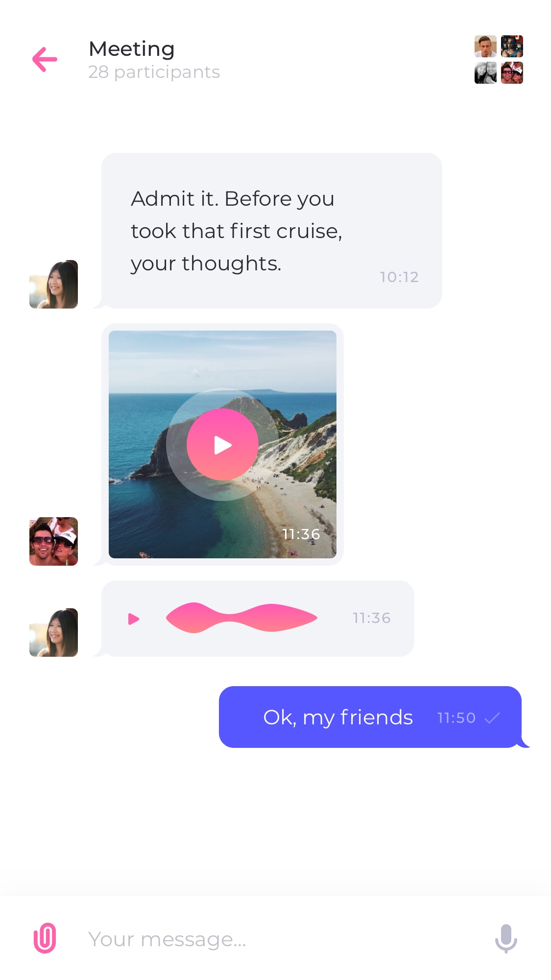Screen dimensions: 551x980
Task: Open the couple's avatar beside the video
Action: (x=53, y=541)
